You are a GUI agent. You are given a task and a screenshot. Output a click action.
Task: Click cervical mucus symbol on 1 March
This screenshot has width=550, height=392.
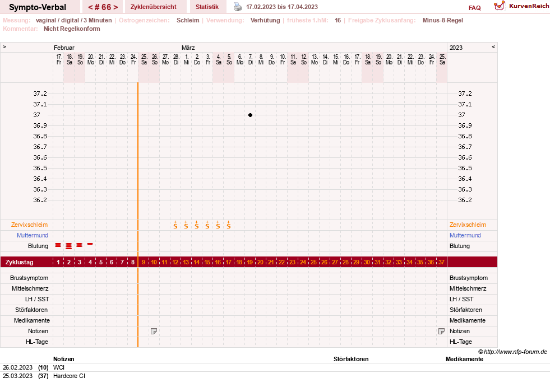186,225
